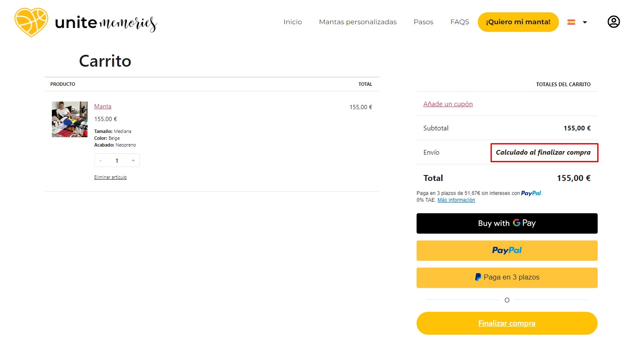Navigate to FAQS

click(460, 22)
